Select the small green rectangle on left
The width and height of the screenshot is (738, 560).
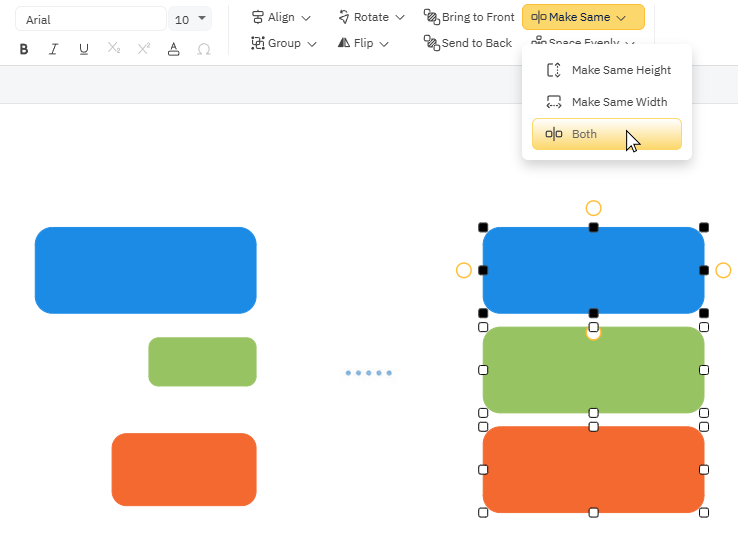[202, 362]
